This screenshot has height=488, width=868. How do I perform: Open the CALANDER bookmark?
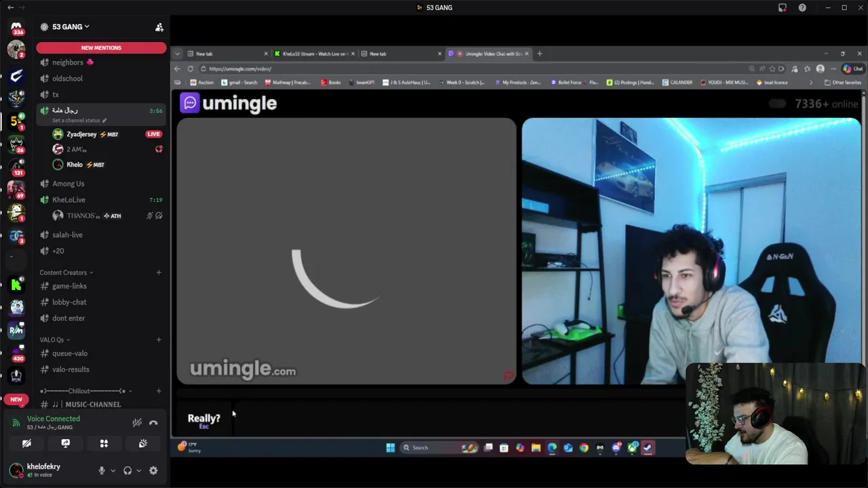click(x=677, y=83)
